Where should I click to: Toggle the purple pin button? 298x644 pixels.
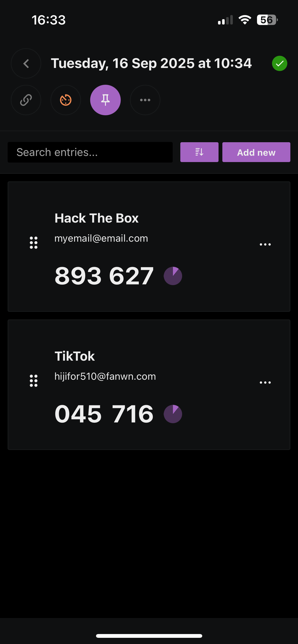106,100
